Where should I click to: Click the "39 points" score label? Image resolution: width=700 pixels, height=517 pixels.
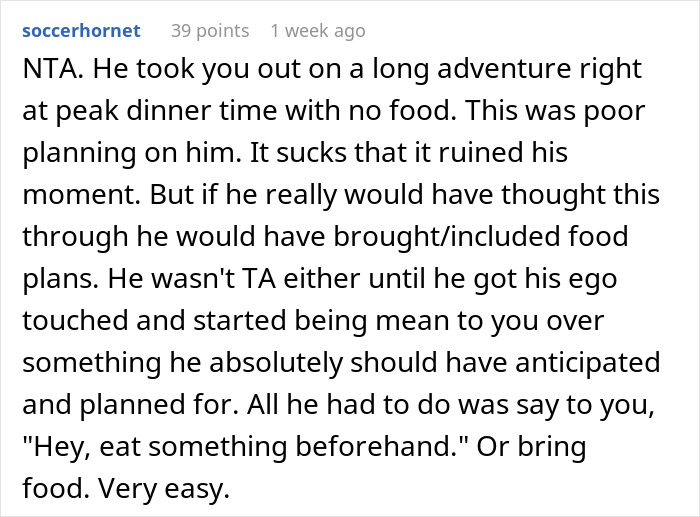(210, 31)
